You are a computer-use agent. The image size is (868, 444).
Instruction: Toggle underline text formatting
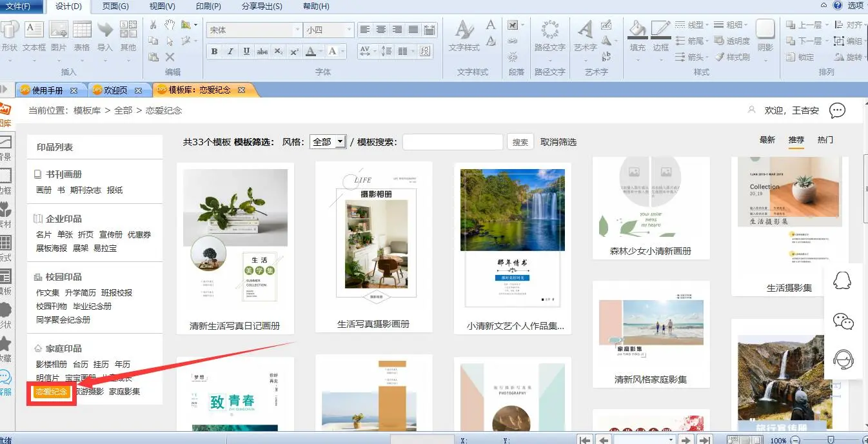[x=246, y=52]
